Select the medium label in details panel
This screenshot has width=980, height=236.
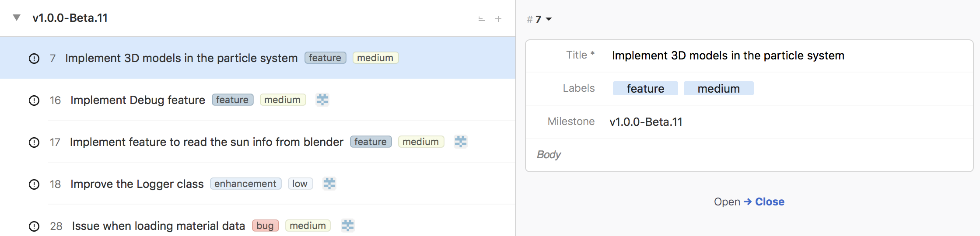718,89
